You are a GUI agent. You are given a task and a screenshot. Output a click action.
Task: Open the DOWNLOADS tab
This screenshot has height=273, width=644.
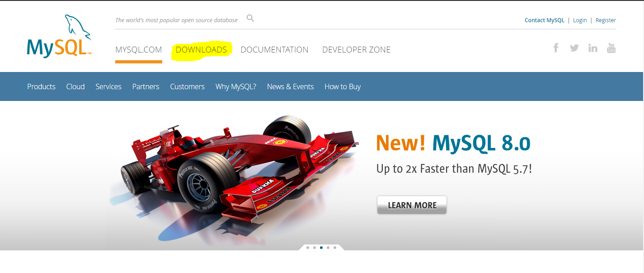201,50
